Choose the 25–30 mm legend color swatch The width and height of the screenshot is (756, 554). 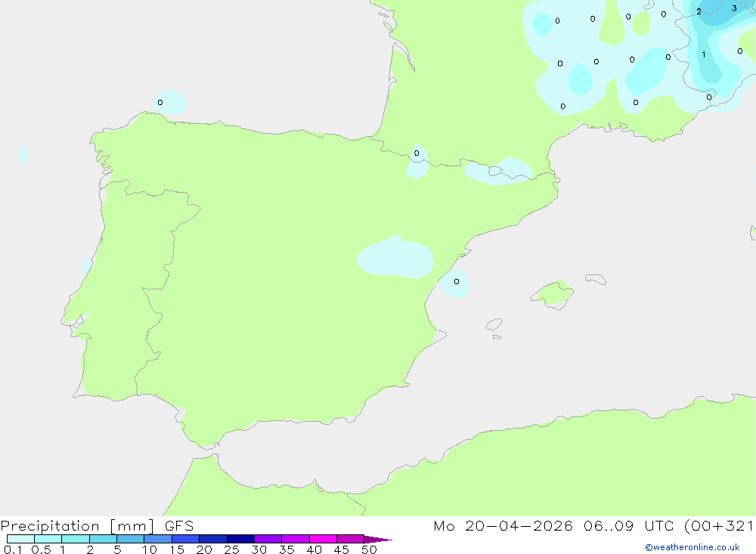point(240,539)
